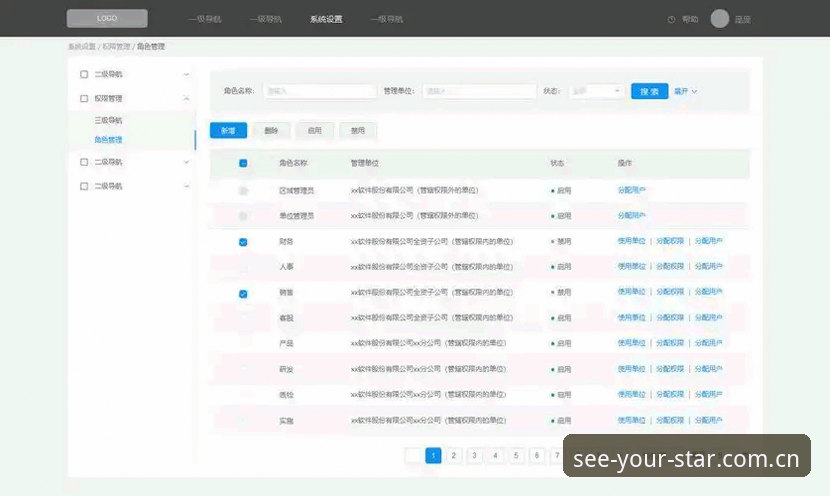This screenshot has width=830, height=496.
Task: Click the 人事 role name cell
Action: click(286, 267)
